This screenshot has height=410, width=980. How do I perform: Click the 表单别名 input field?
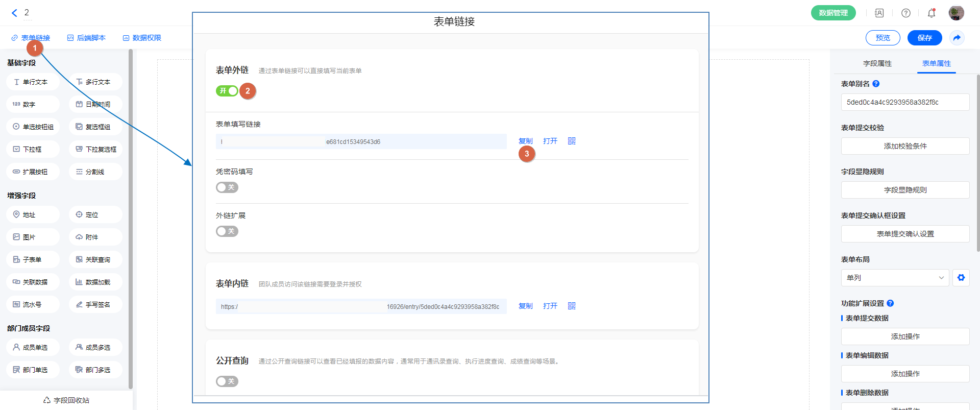pos(905,102)
